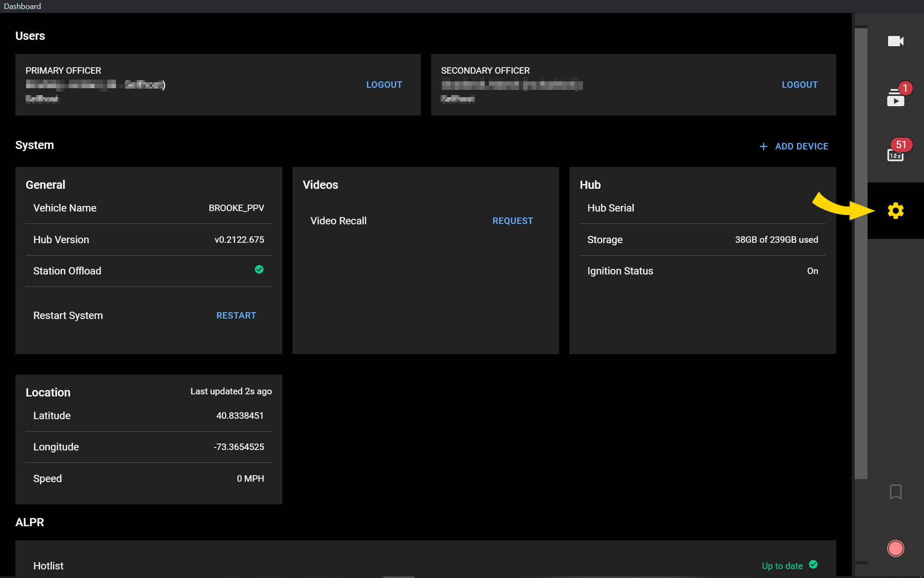Select the settings gear in the sidebar
924x578 pixels.
click(x=895, y=210)
